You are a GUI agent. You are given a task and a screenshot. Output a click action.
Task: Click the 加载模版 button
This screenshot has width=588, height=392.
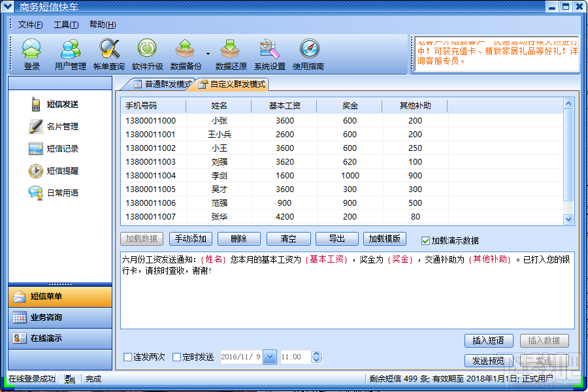coord(384,238)
